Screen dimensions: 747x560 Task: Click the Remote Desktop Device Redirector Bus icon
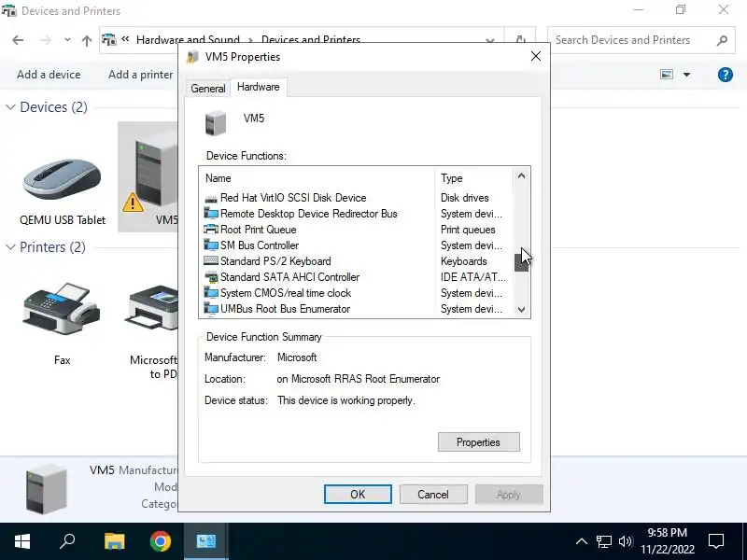tap(211, 214)
